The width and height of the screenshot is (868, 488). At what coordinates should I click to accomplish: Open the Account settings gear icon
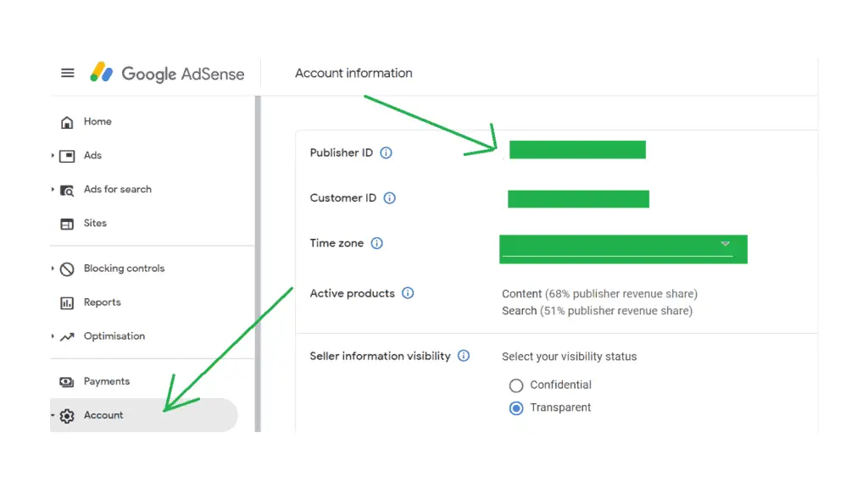click(67, 415)
